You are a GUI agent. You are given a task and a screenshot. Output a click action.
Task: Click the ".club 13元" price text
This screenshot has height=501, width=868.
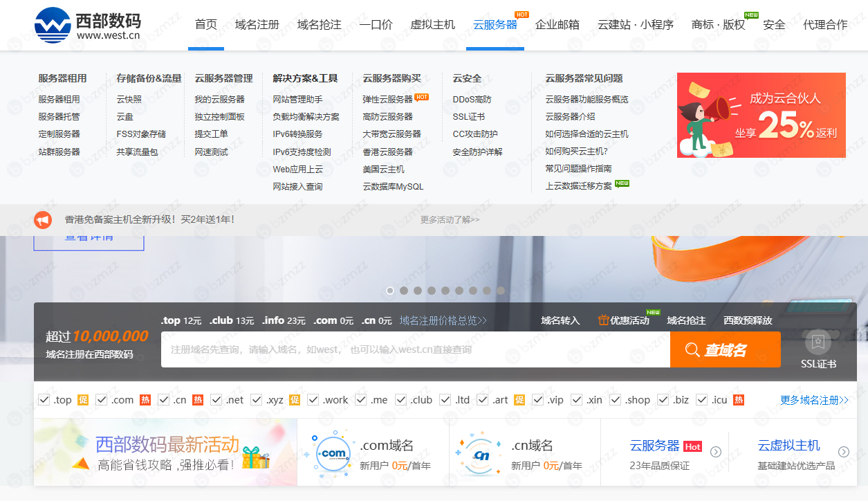click(x=232, y=320)
